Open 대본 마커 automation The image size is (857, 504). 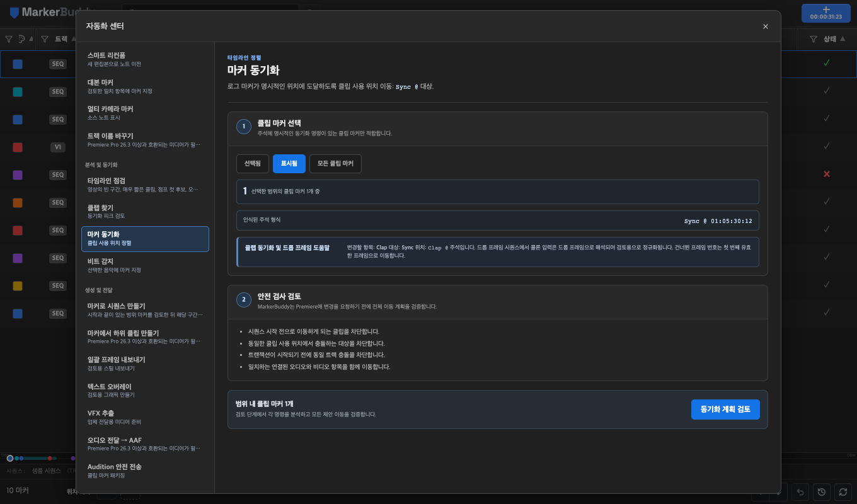pyautogui.click(x=145, y=86)
